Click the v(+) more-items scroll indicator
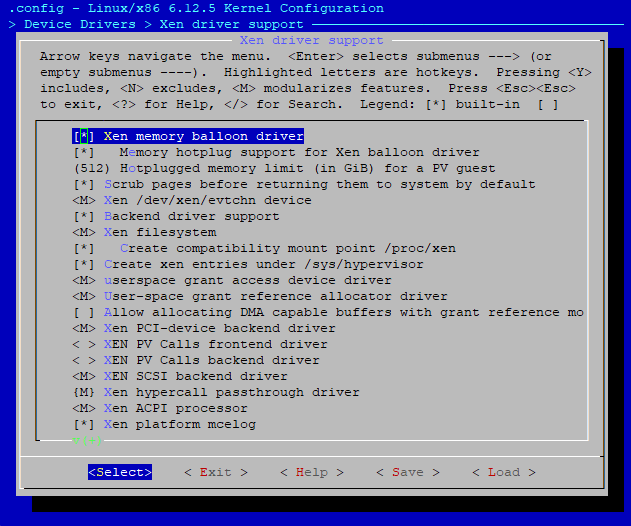The image size is (631, 526). pos(87,441)
